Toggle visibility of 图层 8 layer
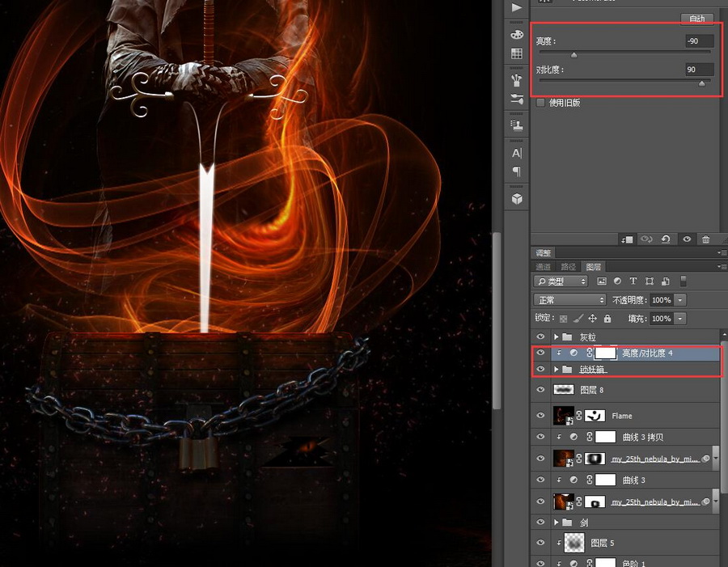 [540, 390]
